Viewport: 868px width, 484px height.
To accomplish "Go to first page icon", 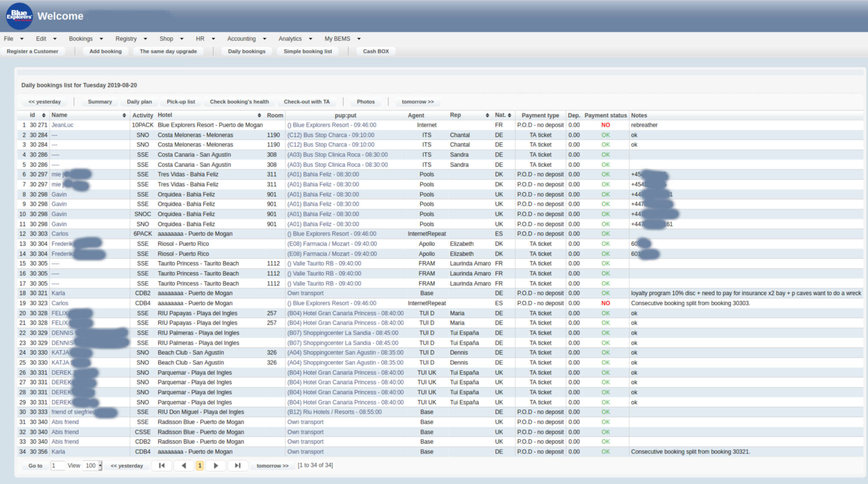I will (x=162, y=465).
